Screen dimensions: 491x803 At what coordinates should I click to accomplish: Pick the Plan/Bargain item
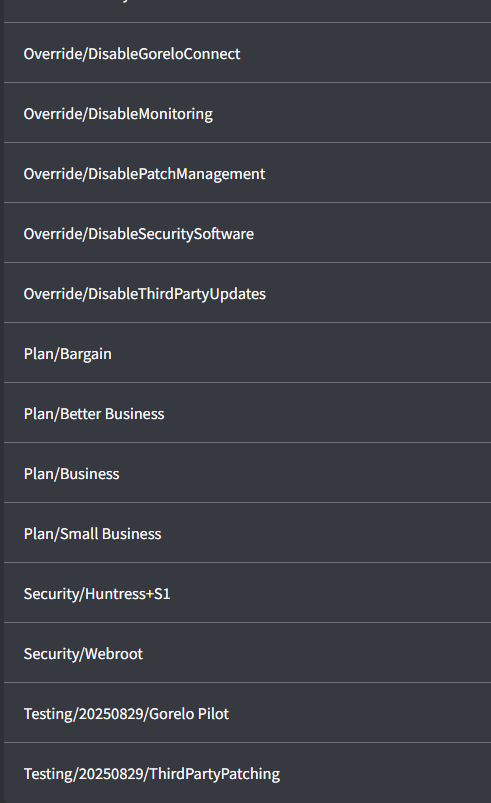(247, 352)
